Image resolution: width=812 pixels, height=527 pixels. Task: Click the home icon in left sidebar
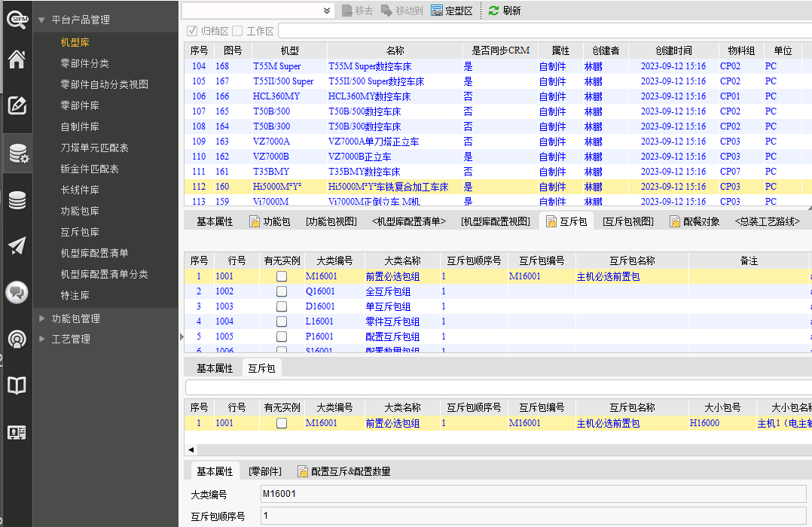pyautogui.click(x=17, y=59)
